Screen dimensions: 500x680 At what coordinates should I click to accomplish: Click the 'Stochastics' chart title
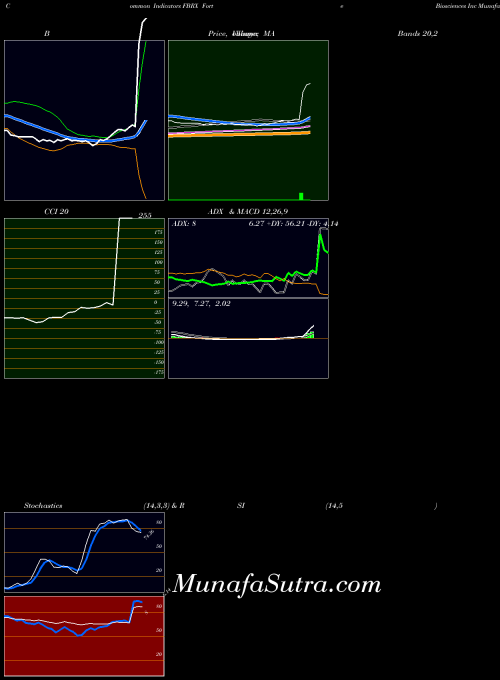(43, 506)
